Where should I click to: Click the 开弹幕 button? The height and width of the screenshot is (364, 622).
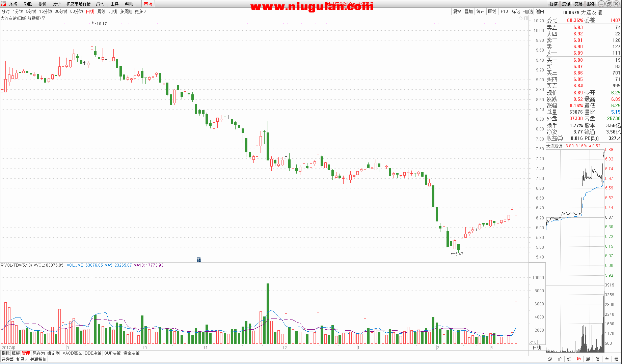coord(7,359)
